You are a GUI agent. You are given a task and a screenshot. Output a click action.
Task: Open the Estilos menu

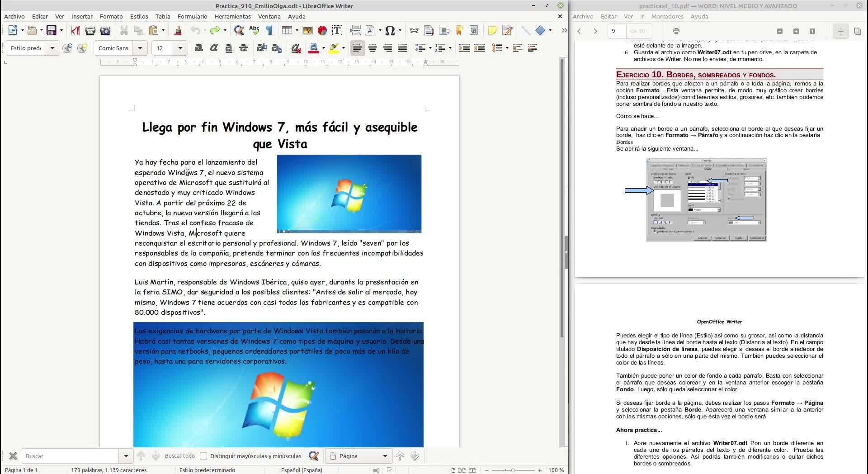coord(139,16)
